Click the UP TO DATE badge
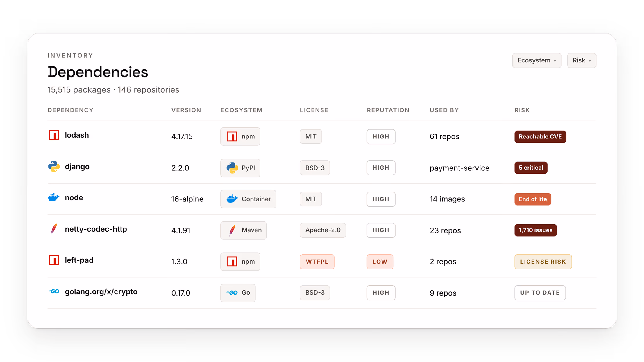This screenshot has height=362, width=644. pos(540,293)
